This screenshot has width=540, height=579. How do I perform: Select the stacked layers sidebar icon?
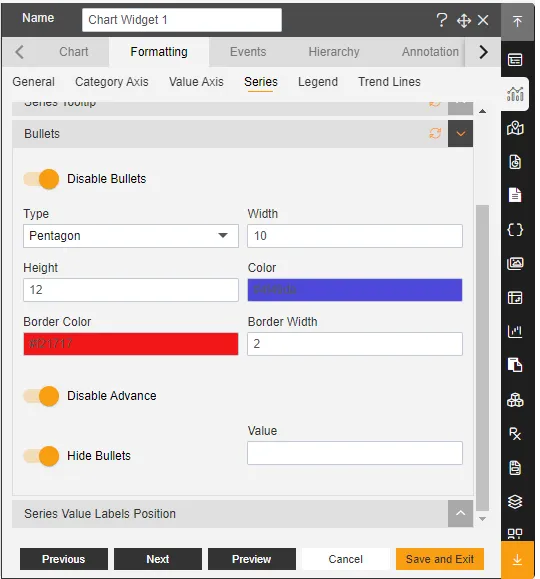[515, 501]
